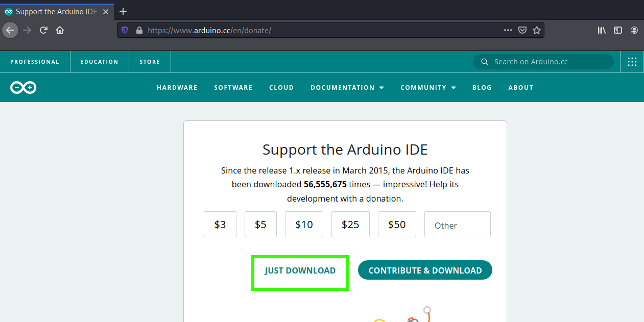Open the STORE top link
The width and height of the screenshot is (644, 322).
150,62
